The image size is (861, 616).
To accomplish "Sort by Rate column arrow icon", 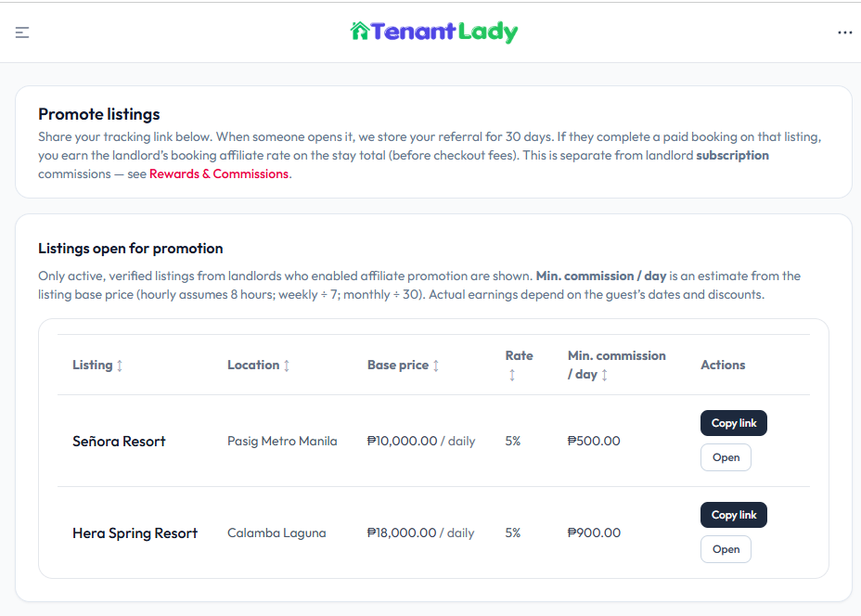I will pyautogui.click(x=512, y=375).
